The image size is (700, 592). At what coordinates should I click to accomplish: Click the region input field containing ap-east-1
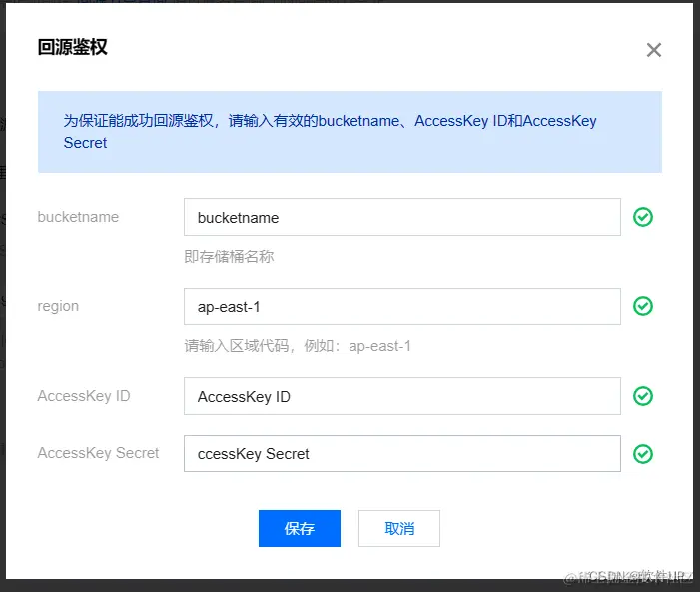401,306
